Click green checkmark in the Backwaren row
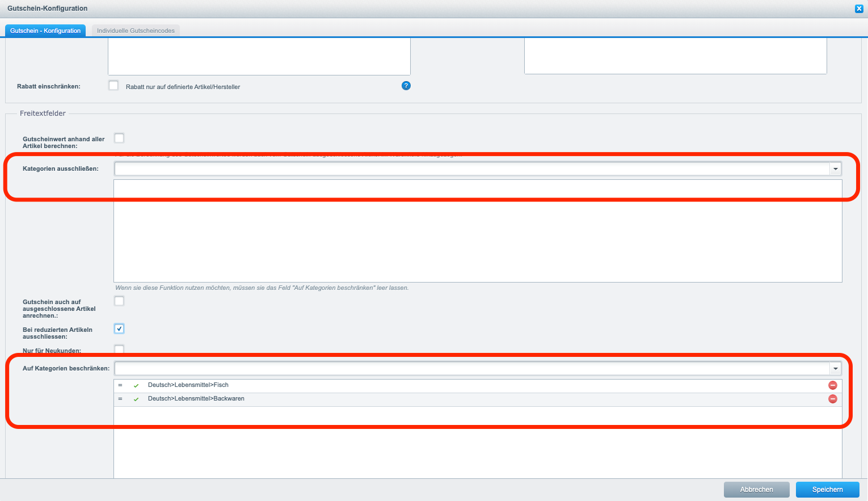 click(136, 399)
